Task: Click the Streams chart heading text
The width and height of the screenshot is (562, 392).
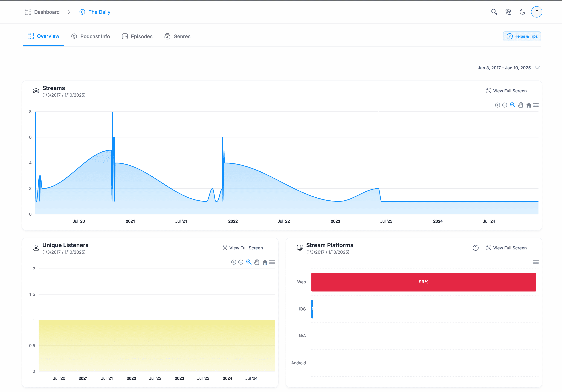Action: pos(54,88)
